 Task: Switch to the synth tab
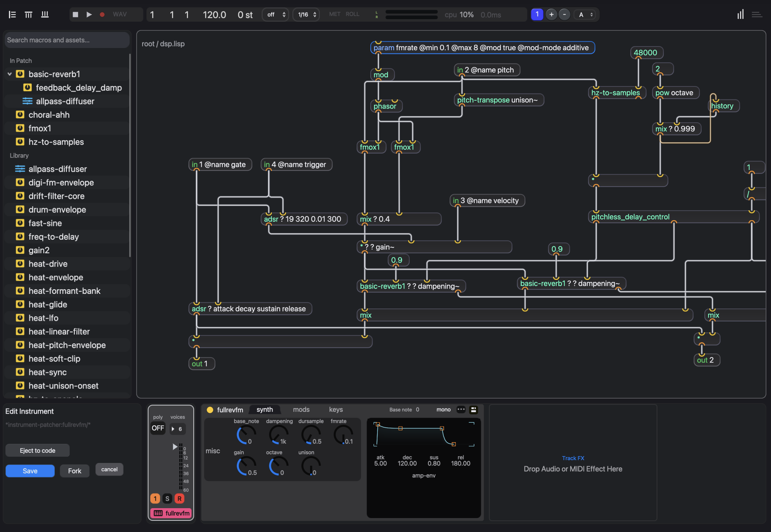[265, 410]
